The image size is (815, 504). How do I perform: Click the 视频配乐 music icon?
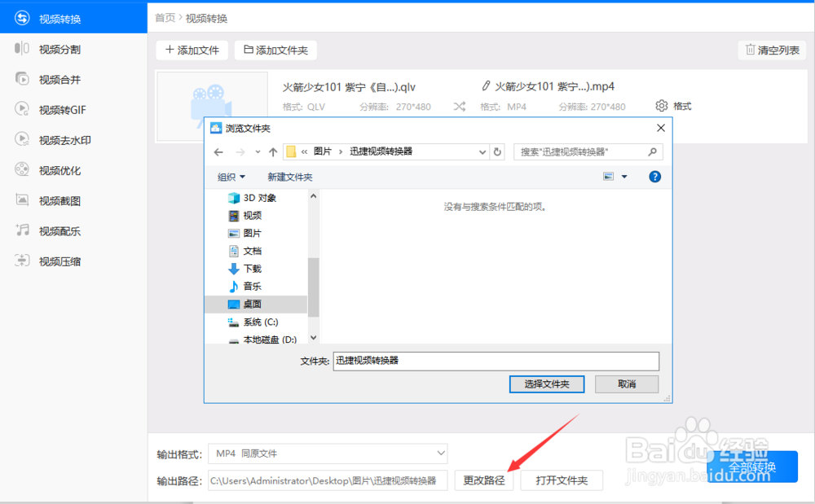pyautogui.click(x=22, y=230)
